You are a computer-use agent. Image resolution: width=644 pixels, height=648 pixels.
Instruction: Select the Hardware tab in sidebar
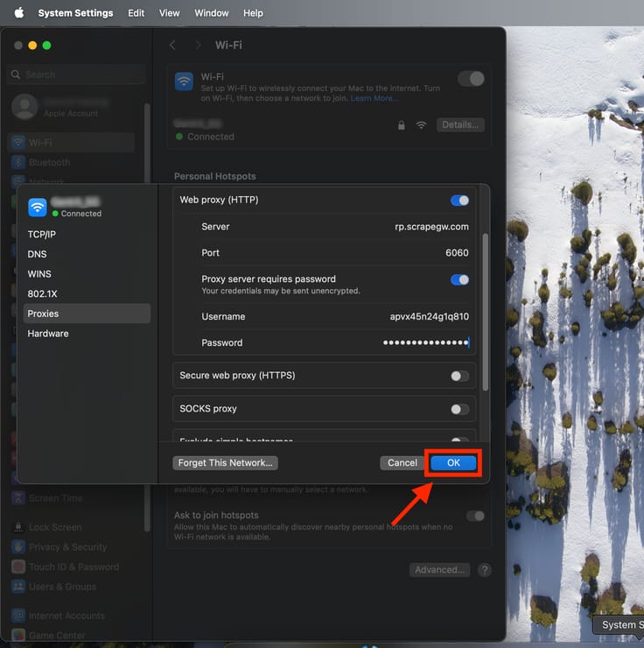coord(48,334)
